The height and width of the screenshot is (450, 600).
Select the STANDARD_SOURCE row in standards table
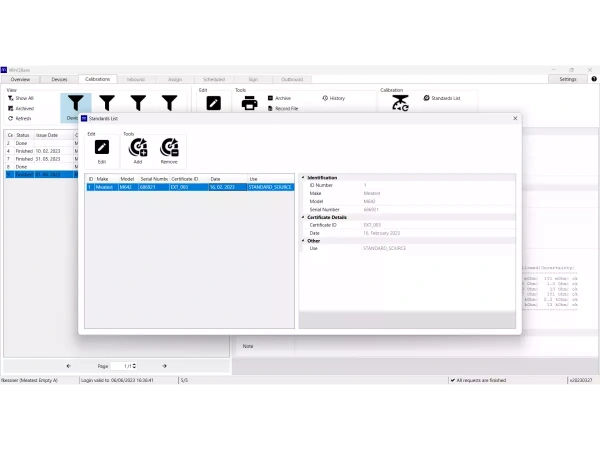190,187
